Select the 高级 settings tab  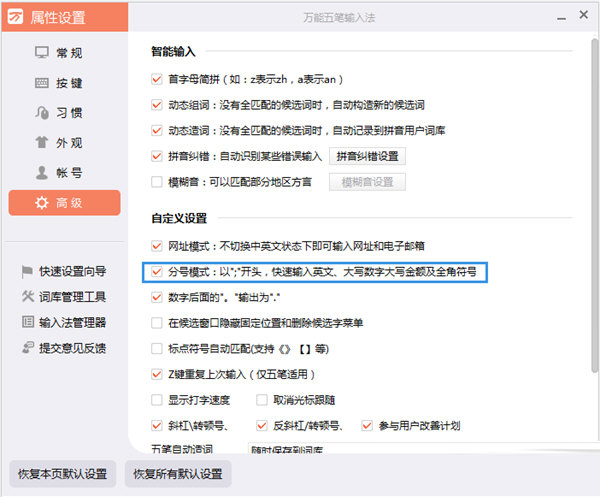[x=64, y=203]
